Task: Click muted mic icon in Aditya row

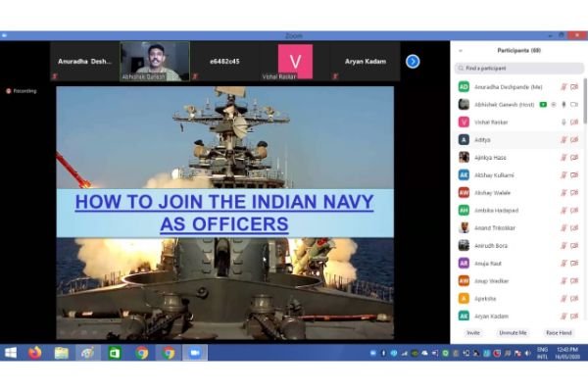Action: click(563, 140)
